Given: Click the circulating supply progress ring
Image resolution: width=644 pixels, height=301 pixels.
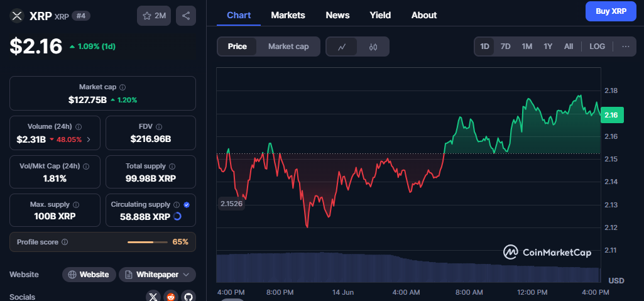Looking at the screenshot, I should click(177, 216).
